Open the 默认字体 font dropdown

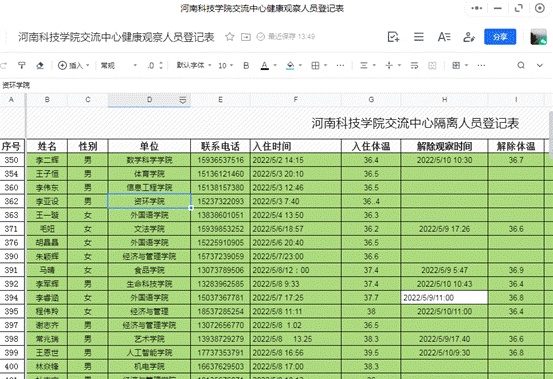tap(194, 66)
